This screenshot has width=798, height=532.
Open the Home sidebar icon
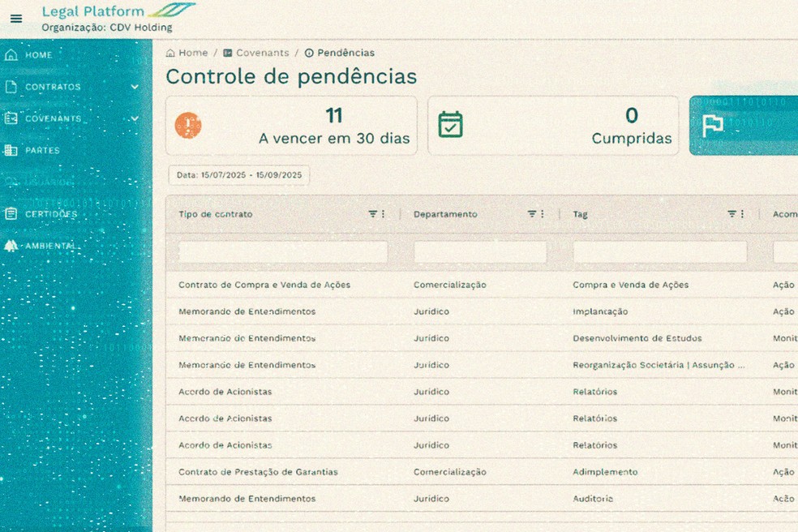pos(10,54)
